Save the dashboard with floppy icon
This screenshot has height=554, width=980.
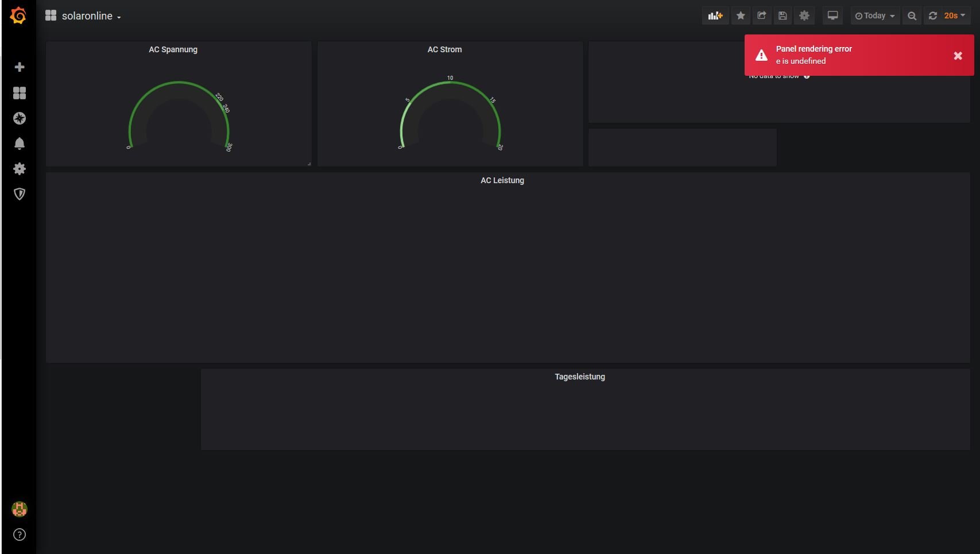[x=783, y=16]
